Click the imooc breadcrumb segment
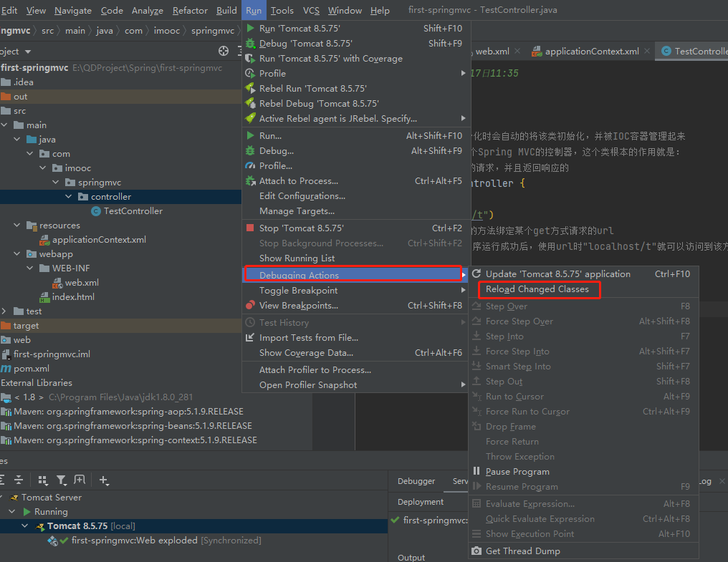This screenshot has height=562, width=728. click(167, 31)
